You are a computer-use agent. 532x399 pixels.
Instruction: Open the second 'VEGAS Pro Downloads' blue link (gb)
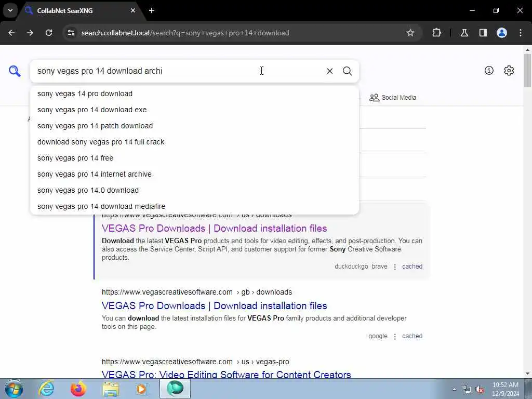[x=214, y=305]
